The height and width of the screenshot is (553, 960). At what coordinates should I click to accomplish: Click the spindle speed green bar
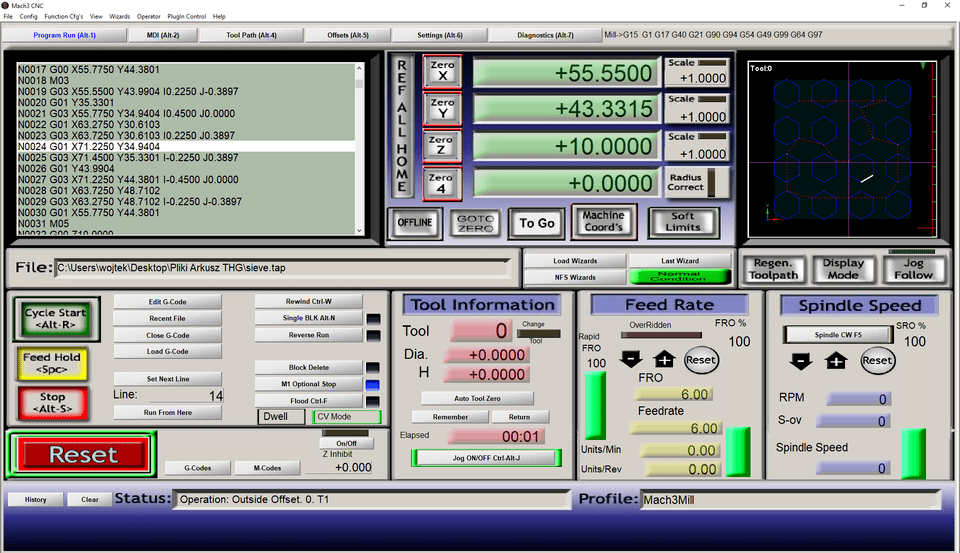point(913,454)
